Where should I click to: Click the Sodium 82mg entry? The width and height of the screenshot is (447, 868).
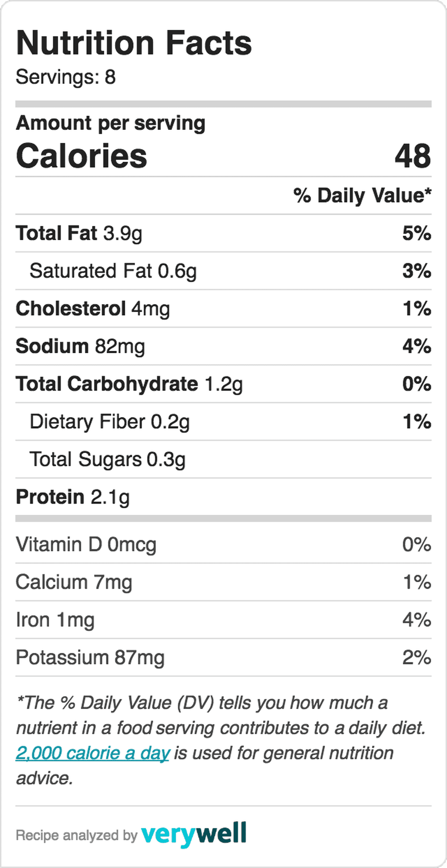[223, 346]
